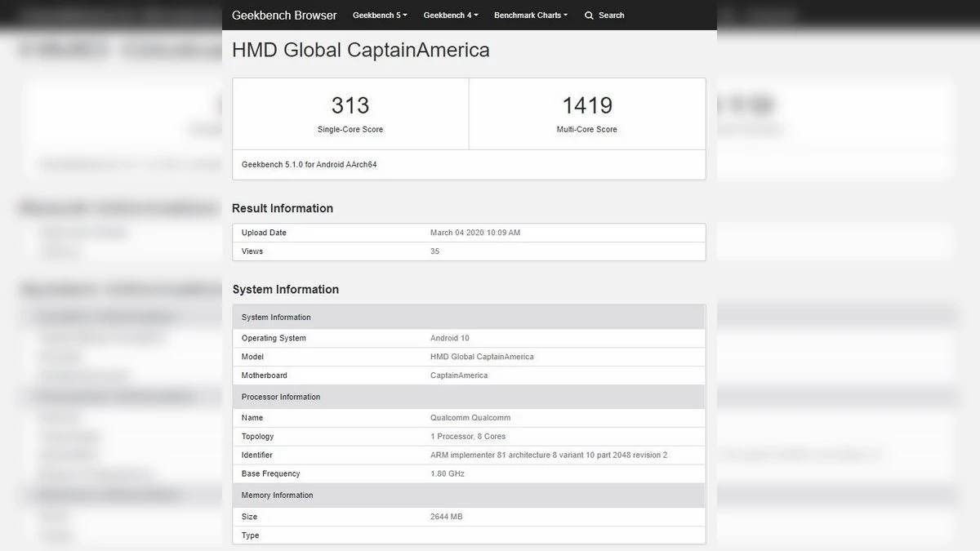Select the Upload Date value March 04 2020
The width and height of the screenshot is (980, 551).
click(x=474, y=233)
